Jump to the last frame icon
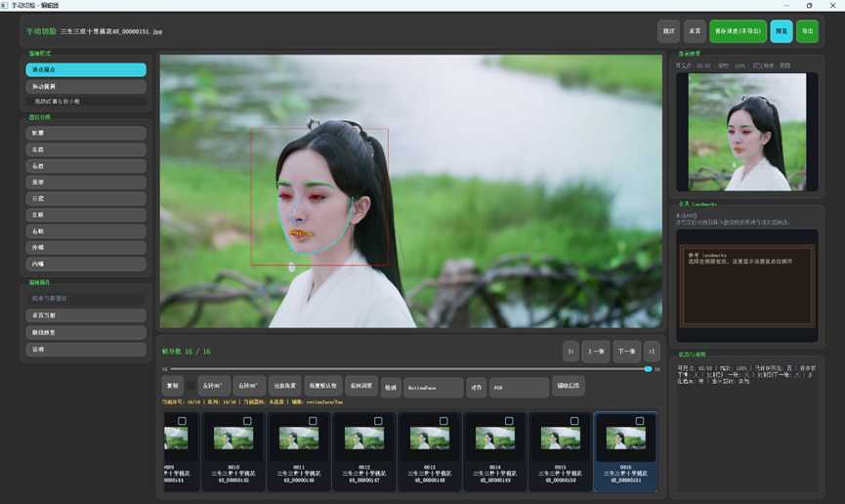The width and height of the screenshot is (845, 504). coord(652,352)
